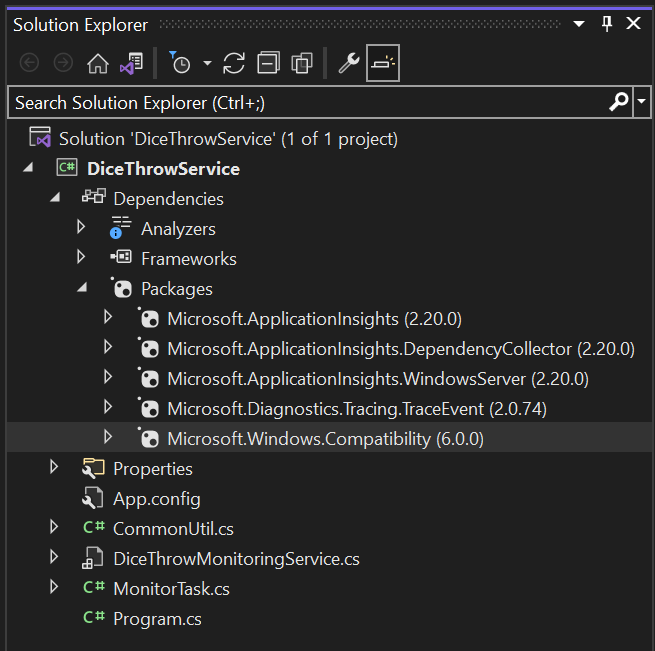Select the Properties label
Screen dimensions: 655x651
153,469
